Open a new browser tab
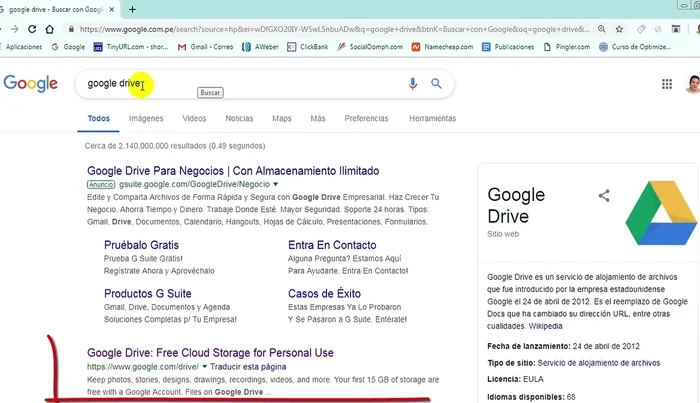The image size is (700, 403). click(132, 9)
